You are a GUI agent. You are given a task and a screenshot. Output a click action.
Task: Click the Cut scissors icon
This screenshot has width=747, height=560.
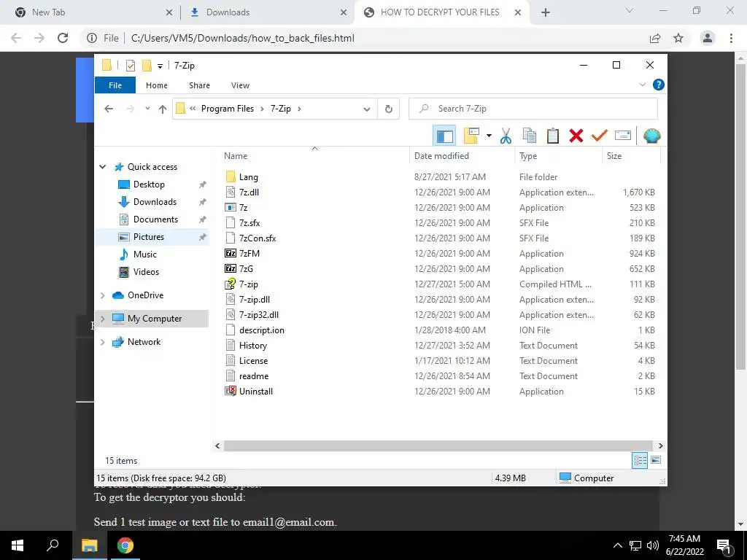pyautogui.click(x=506, y=136)
